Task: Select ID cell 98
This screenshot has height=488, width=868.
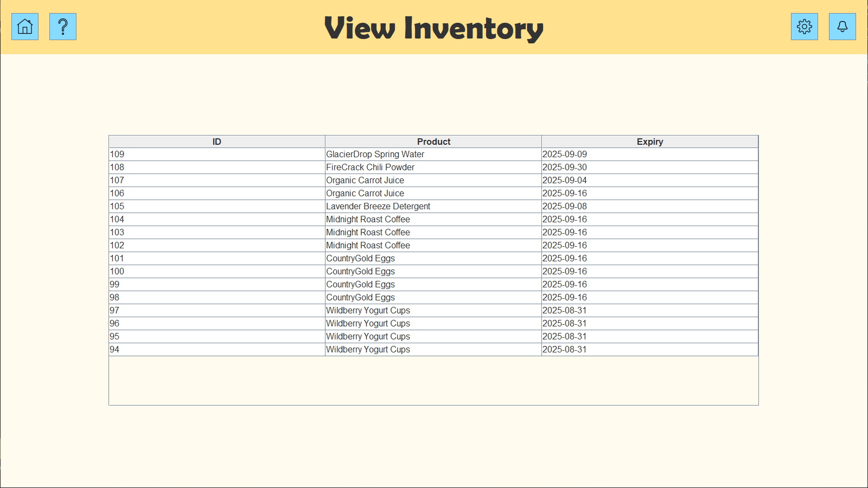Action: [x=217, y=298]
